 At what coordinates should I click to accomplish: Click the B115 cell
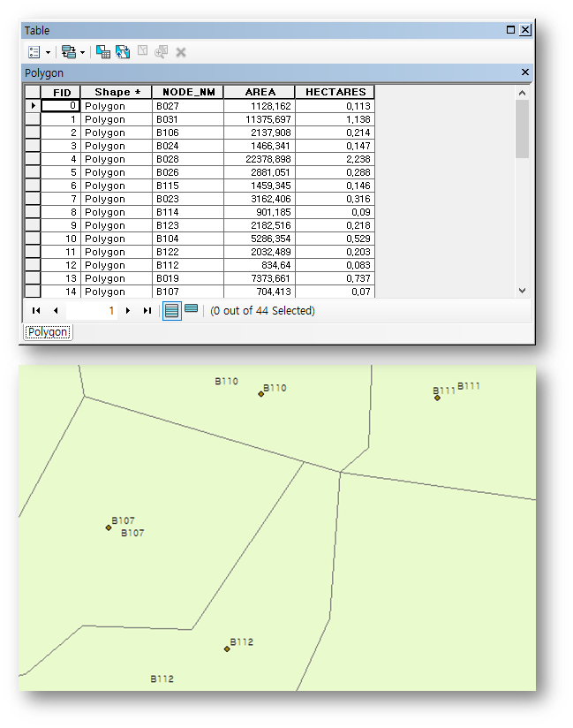[188, 186]
